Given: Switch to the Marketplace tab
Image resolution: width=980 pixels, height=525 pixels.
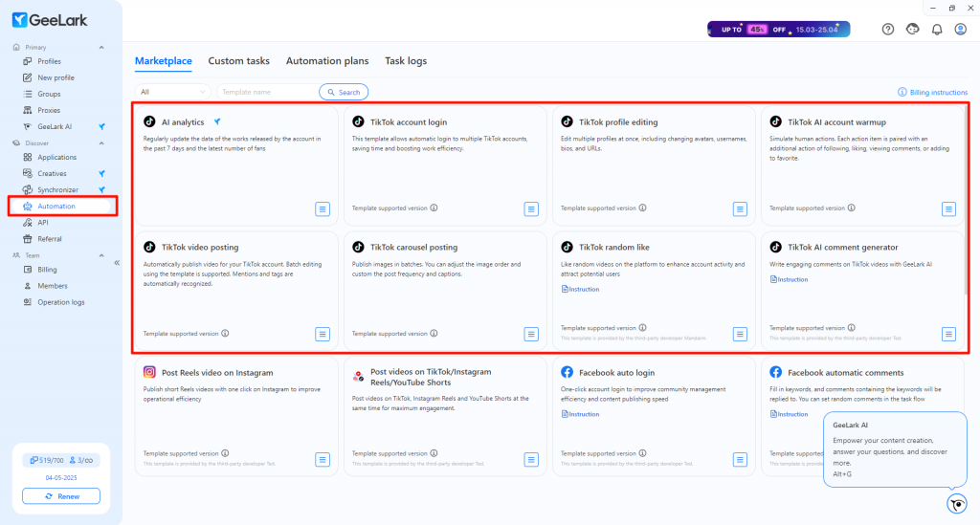Looking at the screenshot, I should [163, 60].
